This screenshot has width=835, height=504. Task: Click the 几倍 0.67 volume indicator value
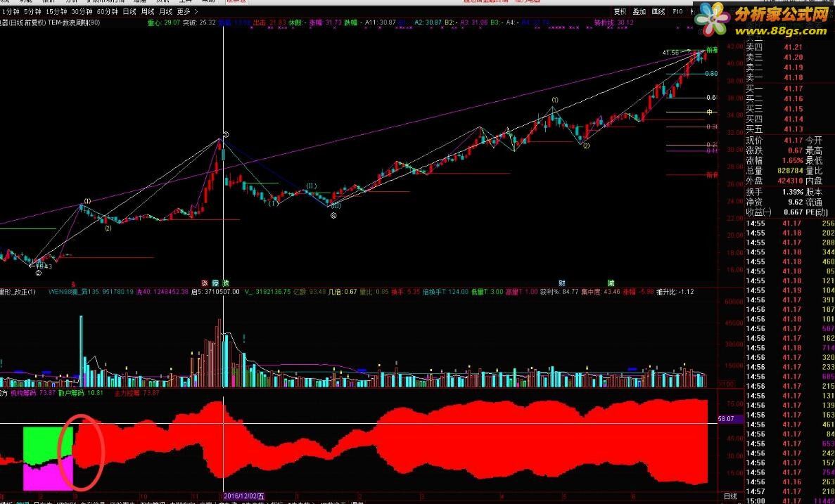point(343,292)
